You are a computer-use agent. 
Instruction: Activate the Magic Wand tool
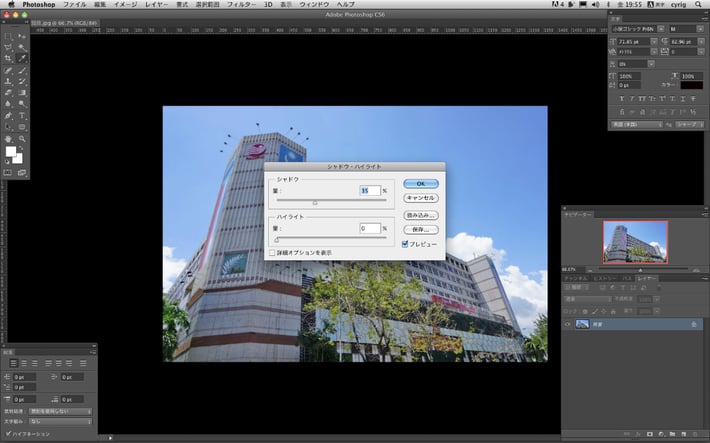(22, 47)
